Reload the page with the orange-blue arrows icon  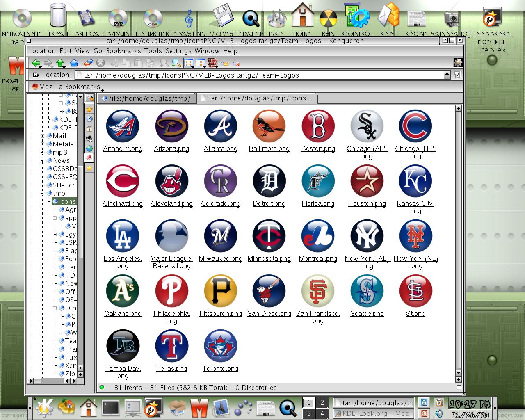tap(88, 63)
